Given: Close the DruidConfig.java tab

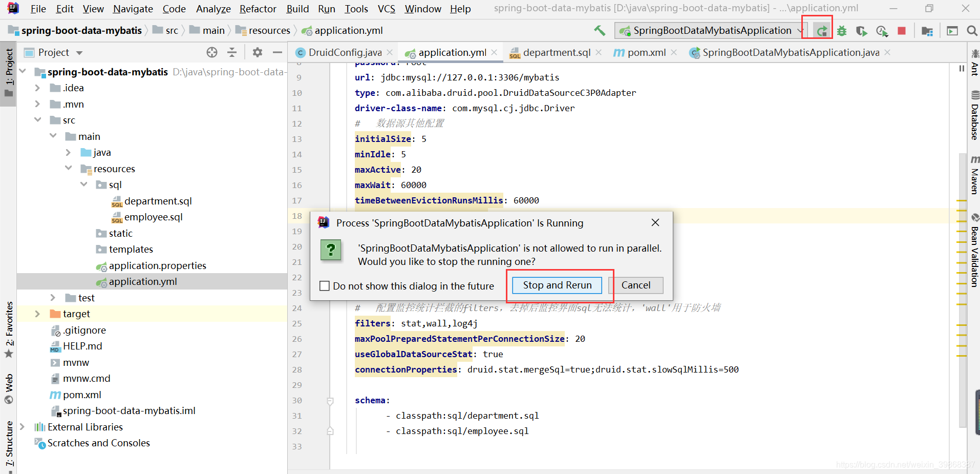Looking at the screenshot, I should [x=390, y=52].
